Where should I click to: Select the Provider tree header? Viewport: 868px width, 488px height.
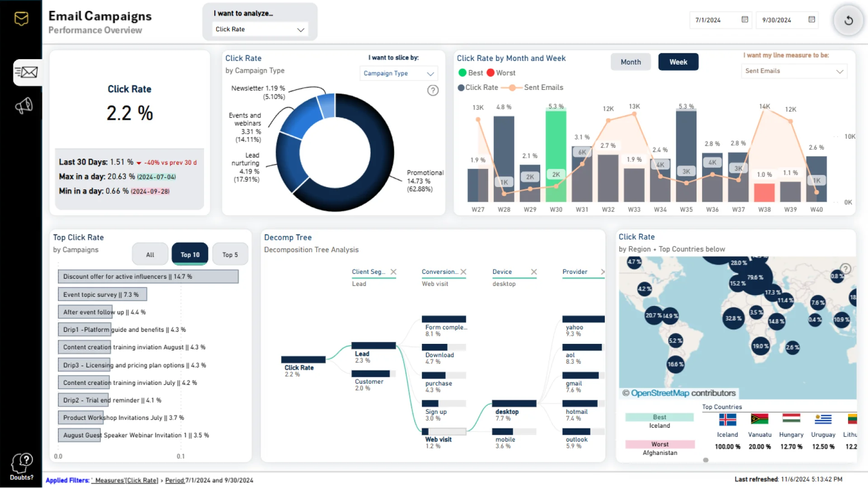click(575, 272)
